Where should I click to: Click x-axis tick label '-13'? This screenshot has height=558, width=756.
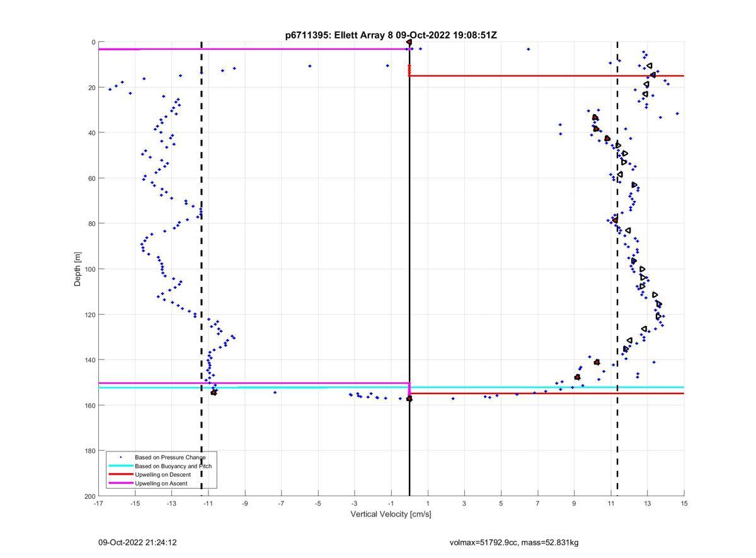[x=171, y=503]
